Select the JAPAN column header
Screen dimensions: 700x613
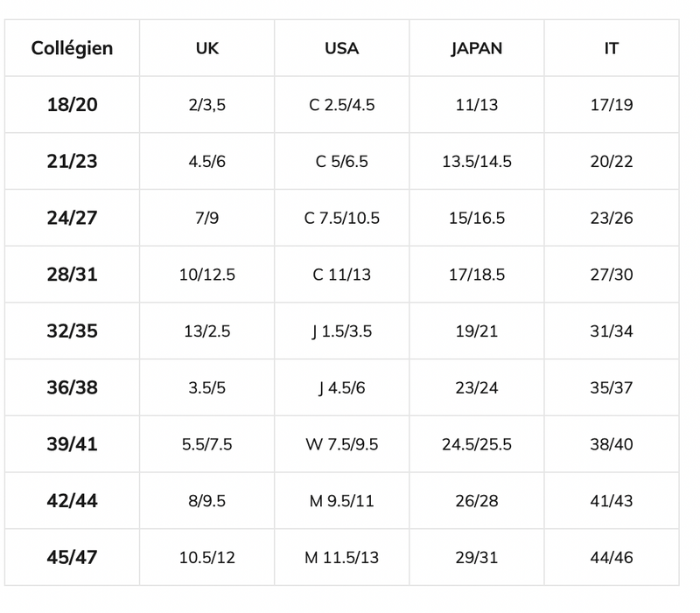476,48
